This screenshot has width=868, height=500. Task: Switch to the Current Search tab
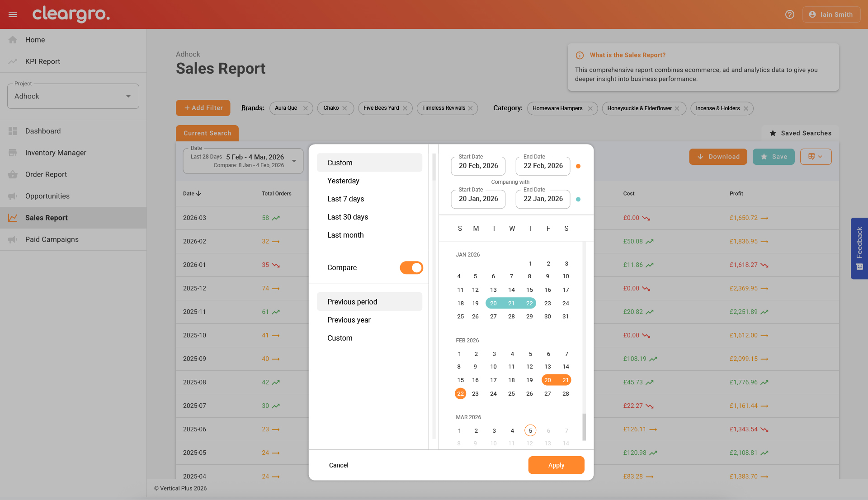(207, 133)
